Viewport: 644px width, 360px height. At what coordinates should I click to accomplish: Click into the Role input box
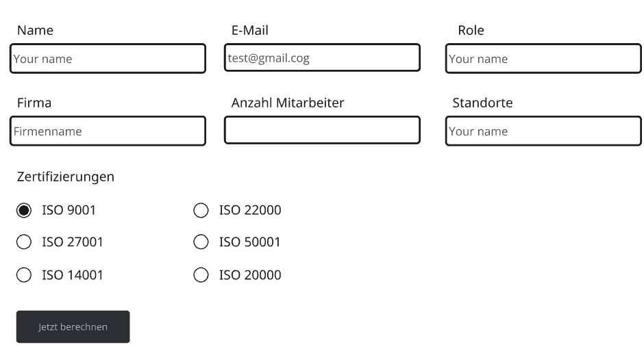click(x=543, y=59)
